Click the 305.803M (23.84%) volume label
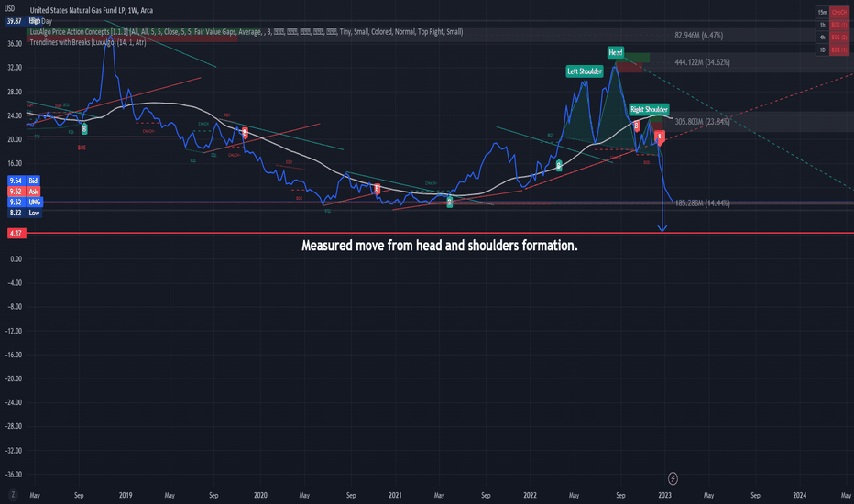 tap(702, 122)
